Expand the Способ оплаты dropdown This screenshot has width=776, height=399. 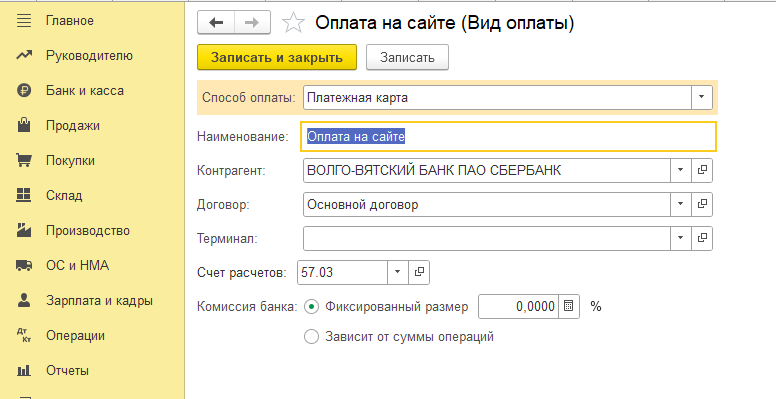tap(701, 98)
